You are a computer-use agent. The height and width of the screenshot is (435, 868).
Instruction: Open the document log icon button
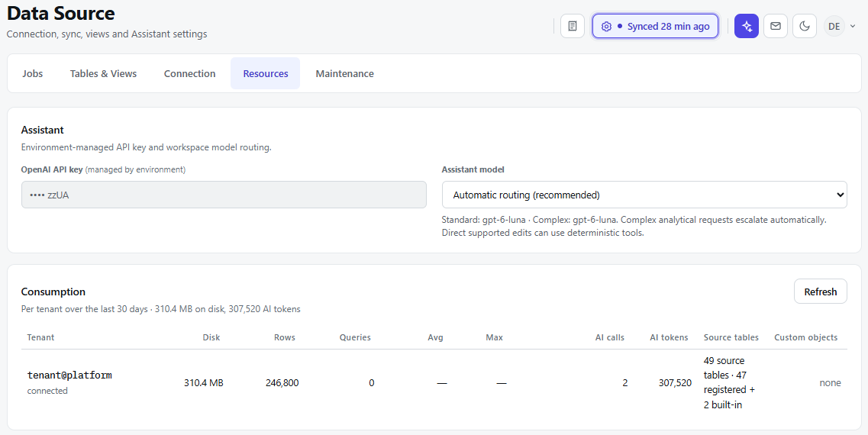click(x=573, y=26)
